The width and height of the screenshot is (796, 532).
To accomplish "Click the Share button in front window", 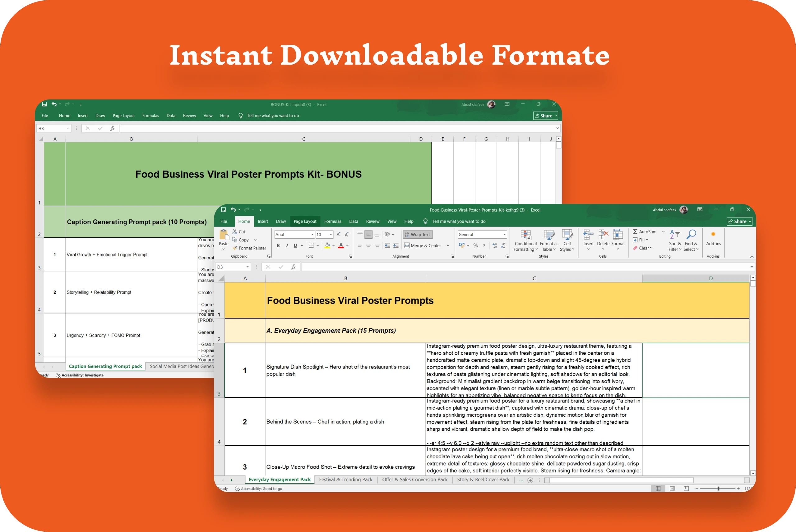I will (x=739, y=221).
